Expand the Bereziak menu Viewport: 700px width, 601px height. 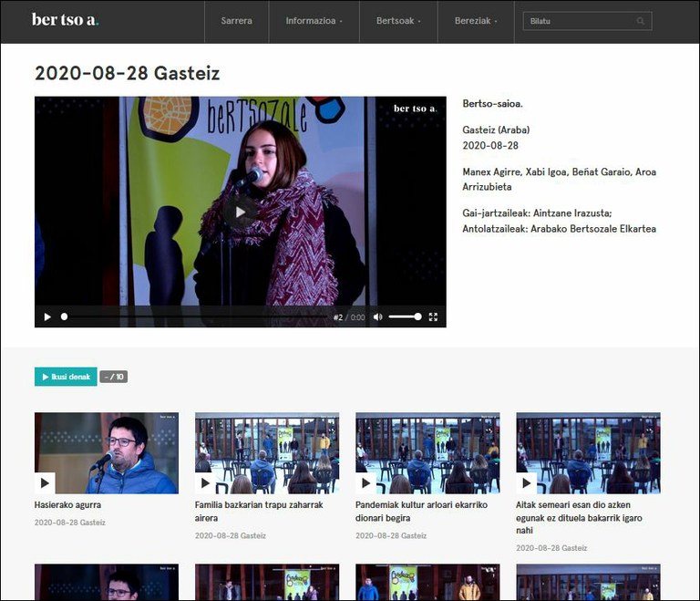[476, 21]
